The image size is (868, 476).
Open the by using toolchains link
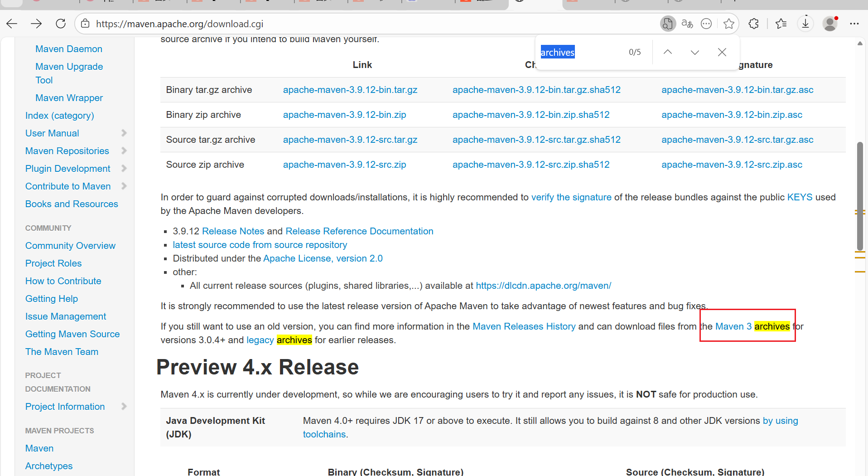point(781,421)
